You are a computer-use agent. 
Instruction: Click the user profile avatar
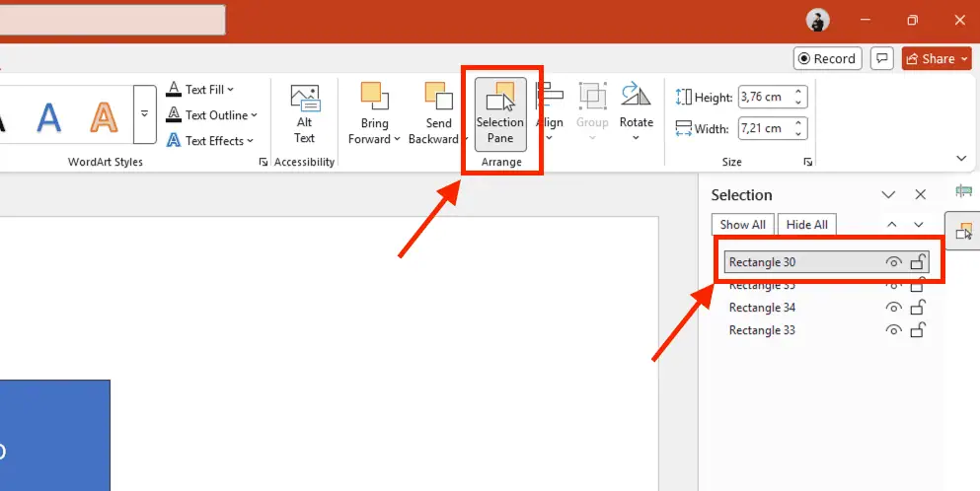[817, 20]
